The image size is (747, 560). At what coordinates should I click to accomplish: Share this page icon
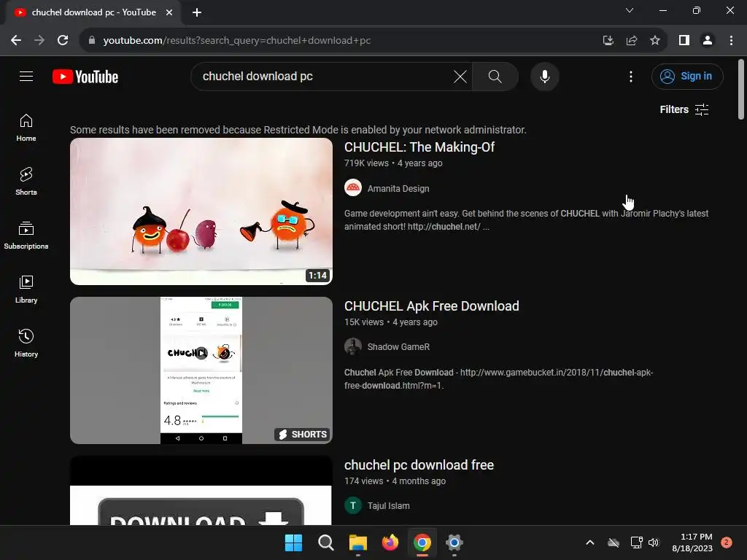click(x=632, y=41)
